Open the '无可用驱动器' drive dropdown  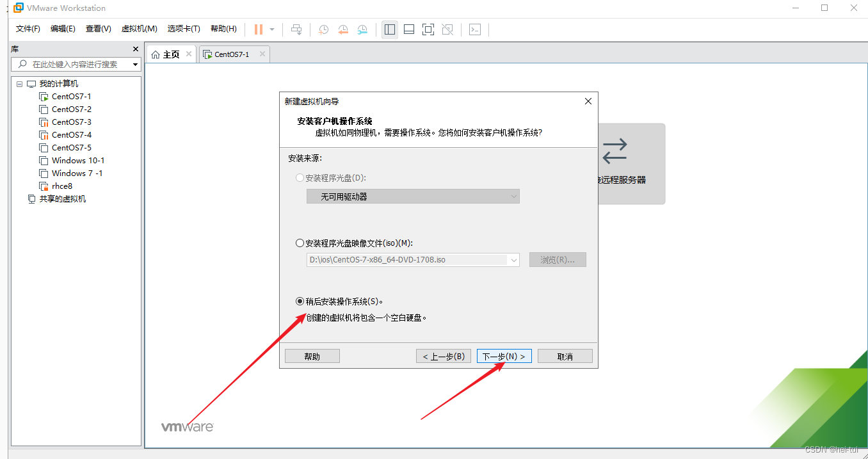point(413,196)
